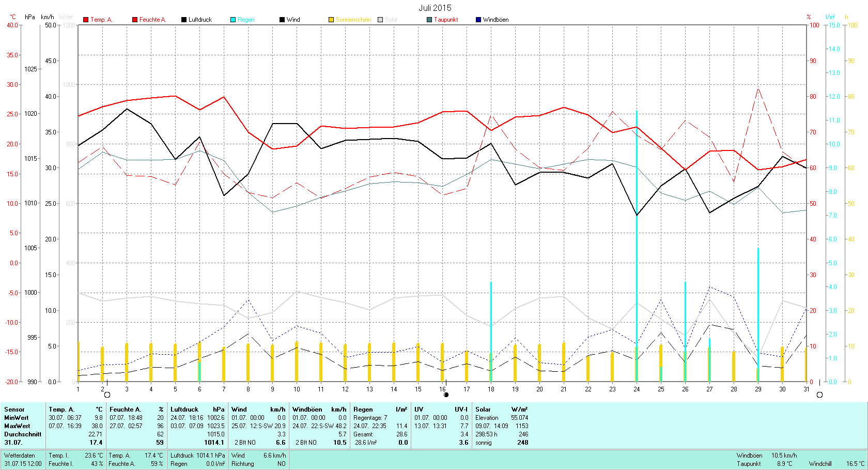This screenshot has width=868, height=470.
Task: Click the indoor temperature '23.6 °C'
Action: tap(94, 456)
